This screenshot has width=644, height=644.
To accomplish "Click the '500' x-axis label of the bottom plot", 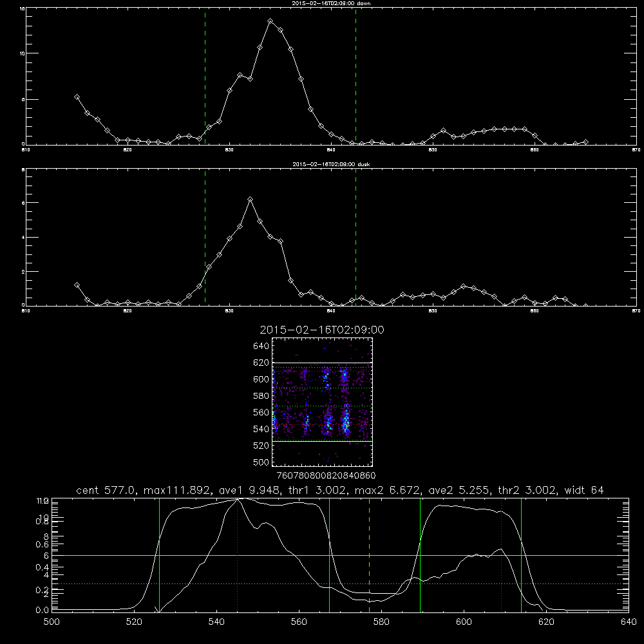I will (x=52, y=622).
